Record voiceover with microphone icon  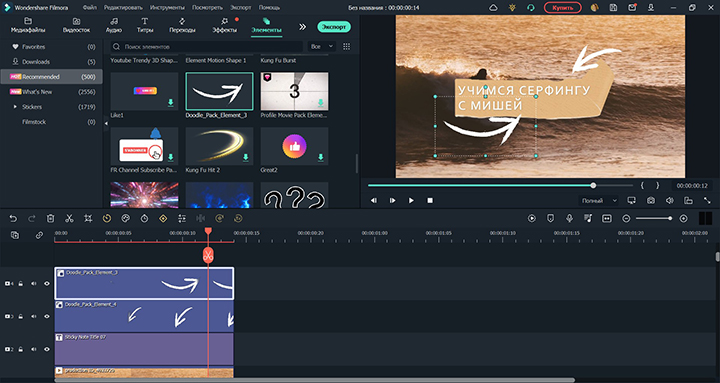point(569,219)
